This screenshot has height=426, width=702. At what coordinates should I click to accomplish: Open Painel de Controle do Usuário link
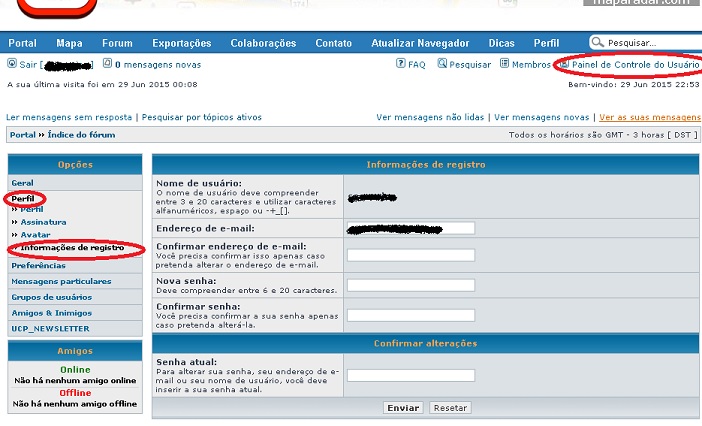point(636,65)
